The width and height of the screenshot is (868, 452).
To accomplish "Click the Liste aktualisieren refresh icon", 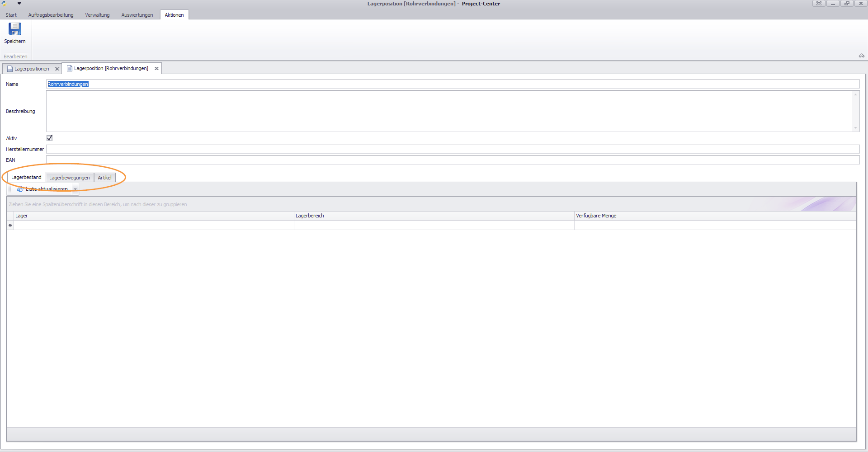I will [20, 189].
